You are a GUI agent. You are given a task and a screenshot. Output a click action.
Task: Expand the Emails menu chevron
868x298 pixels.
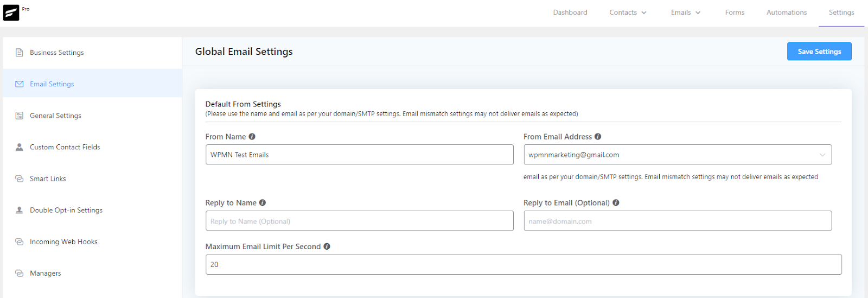(698, 12)
